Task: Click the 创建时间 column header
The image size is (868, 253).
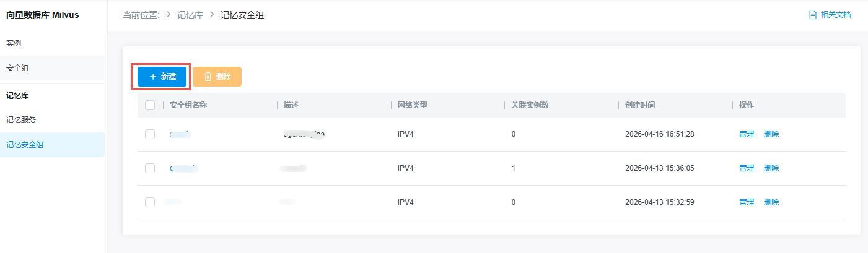Action: coord(640,105)
